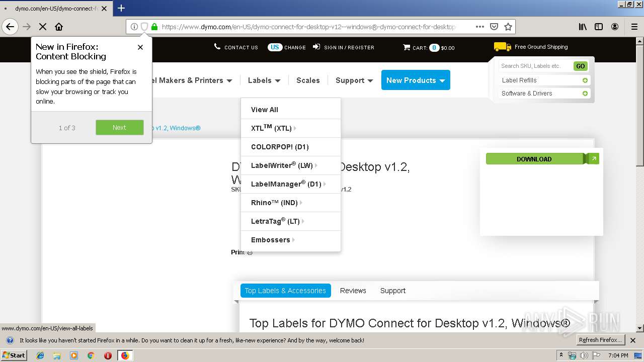Click the Firefox taskbar button
This screenshot has width=644, height=362.
click(x=125, y=355)
